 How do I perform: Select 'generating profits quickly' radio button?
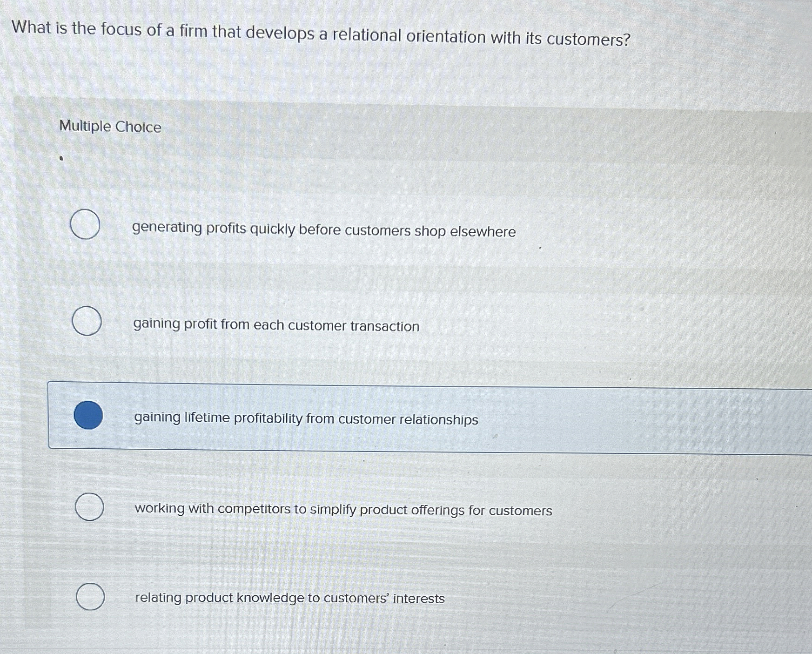85,224
